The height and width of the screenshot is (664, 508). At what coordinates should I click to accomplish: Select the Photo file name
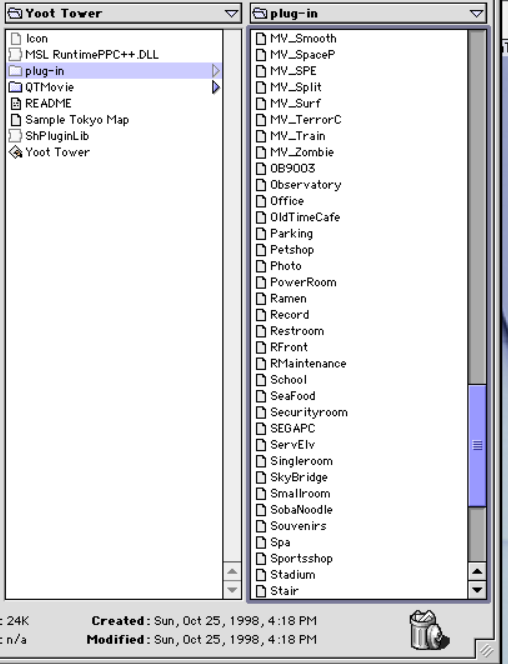[286, 266]
